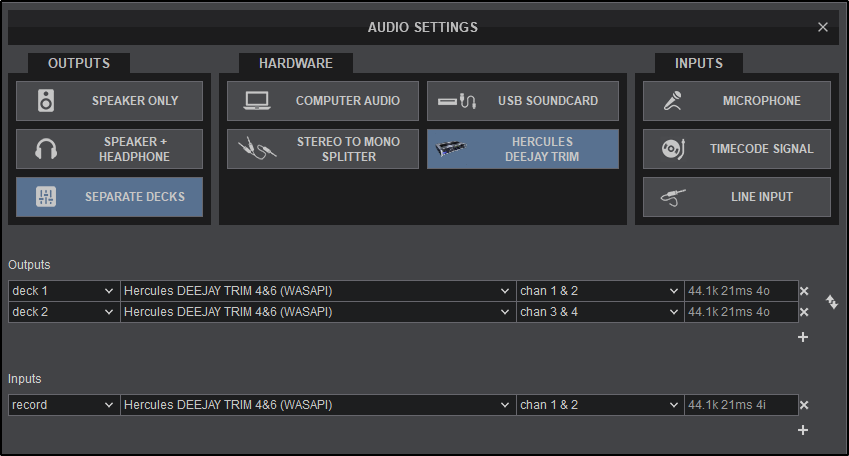Open the record input type dropdown
Image resolution: width=849 pixels, height=456 pixels.
[64, 405]
